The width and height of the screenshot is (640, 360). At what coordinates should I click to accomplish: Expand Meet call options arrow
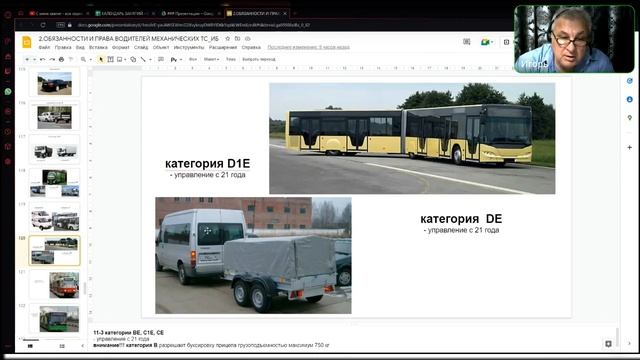[x=492, y=42]
